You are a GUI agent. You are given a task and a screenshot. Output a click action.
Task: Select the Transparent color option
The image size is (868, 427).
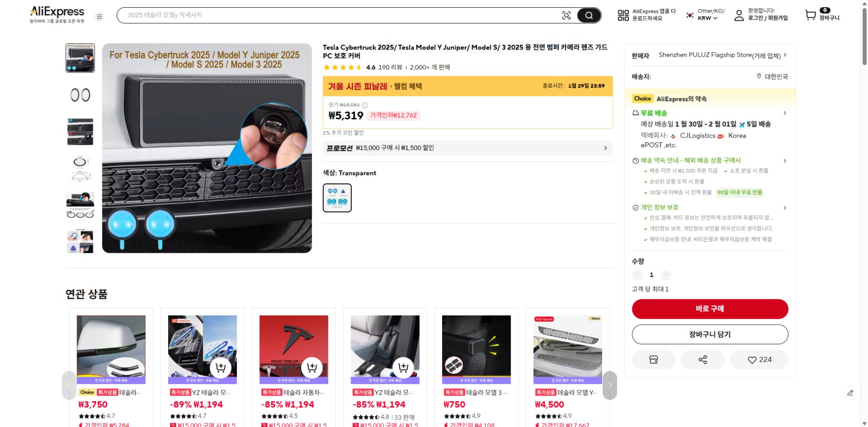(337, 198)
